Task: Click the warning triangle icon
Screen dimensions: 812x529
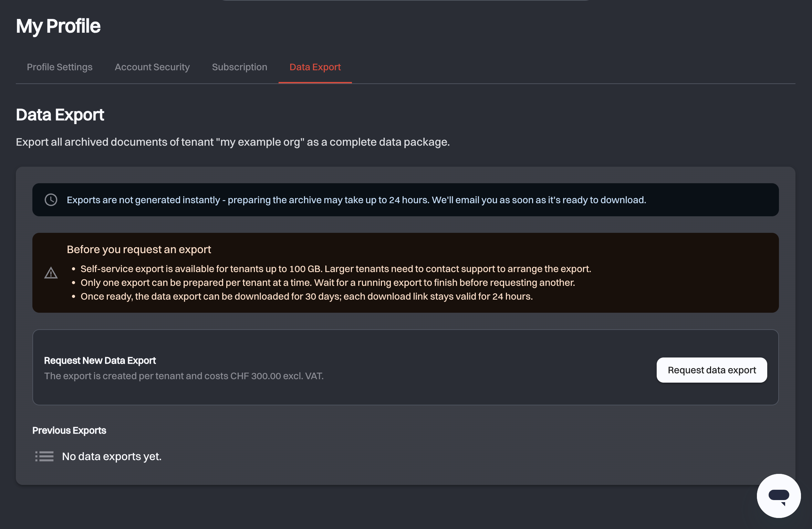Action: pyautogui.click(x=51, y=273)
